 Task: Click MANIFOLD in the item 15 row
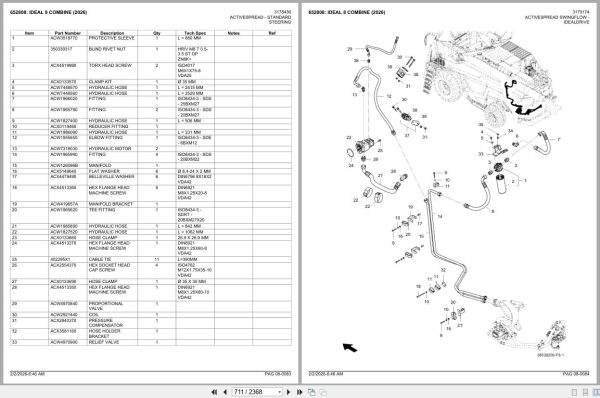100,165
